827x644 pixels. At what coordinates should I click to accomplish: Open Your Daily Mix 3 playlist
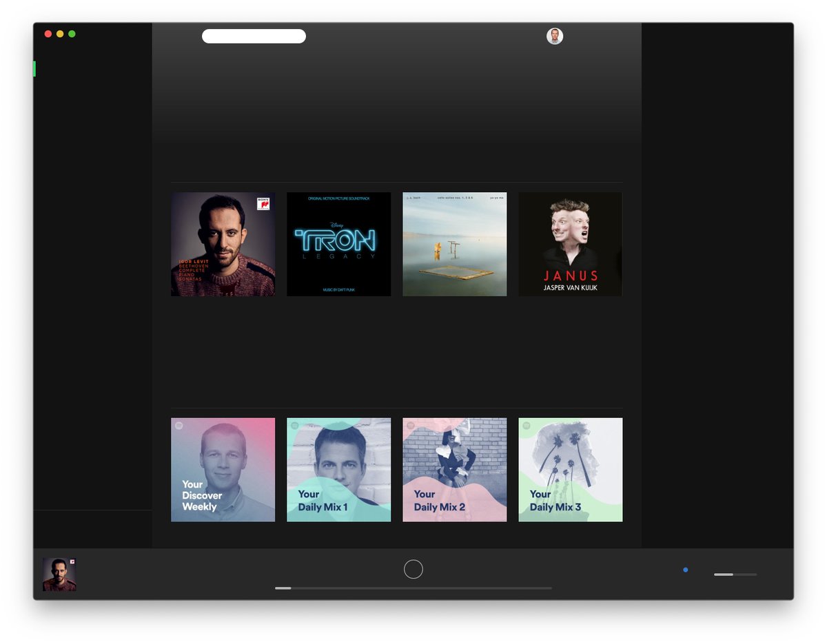tap(571, 470)
